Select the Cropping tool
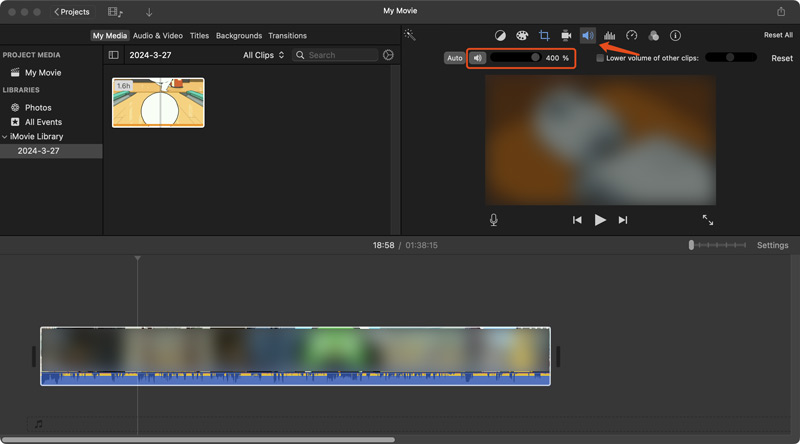This screenshot has height=444, width=800. pos(544,36)
